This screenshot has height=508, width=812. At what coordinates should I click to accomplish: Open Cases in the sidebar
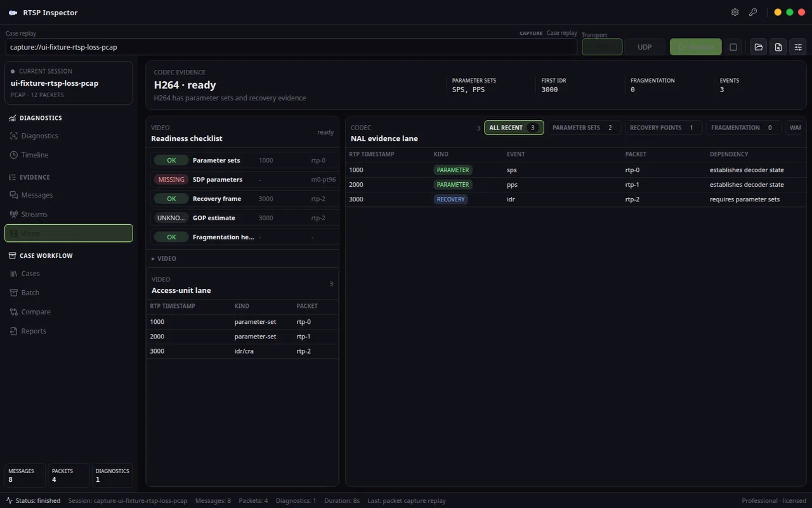coord(30,274)
